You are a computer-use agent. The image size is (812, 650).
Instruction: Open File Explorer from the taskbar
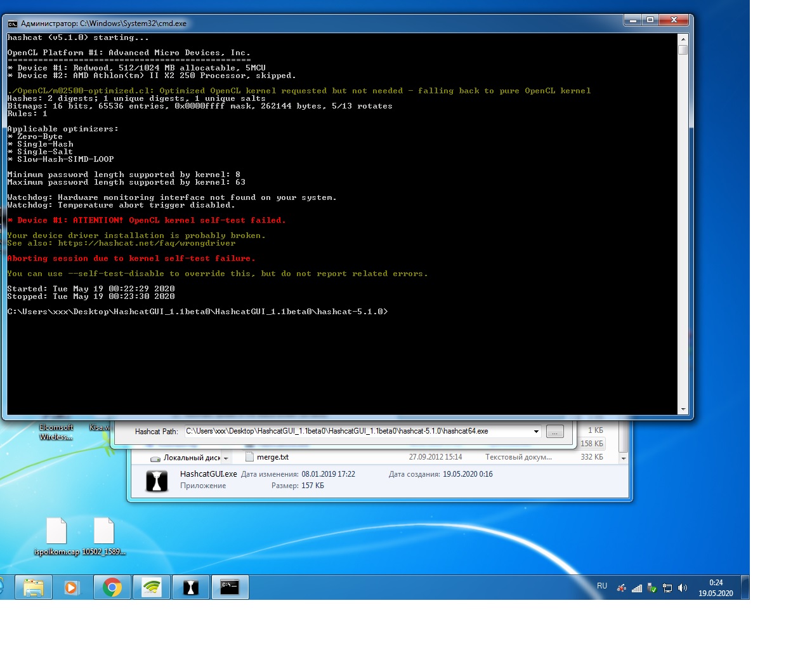point(33,587)
